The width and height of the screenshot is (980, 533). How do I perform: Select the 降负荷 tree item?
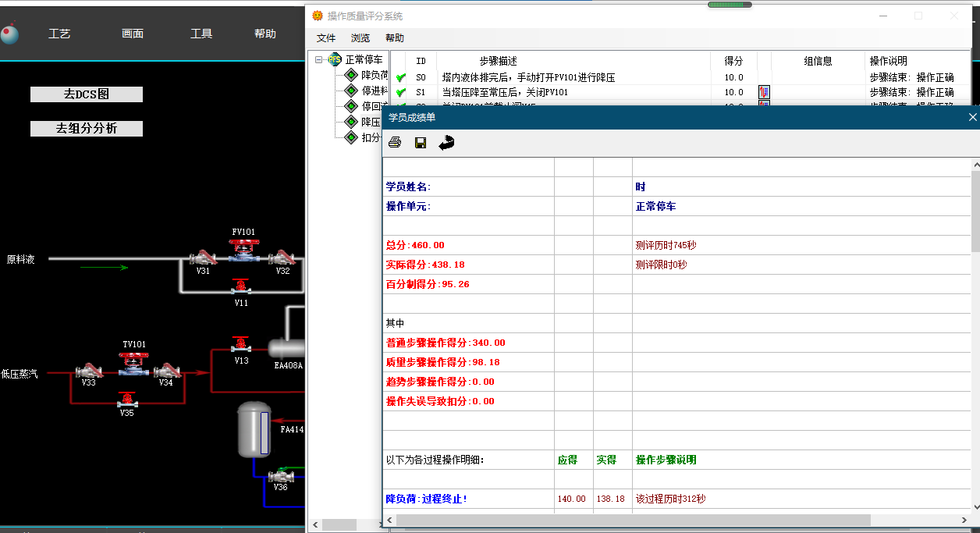[374, 76]
